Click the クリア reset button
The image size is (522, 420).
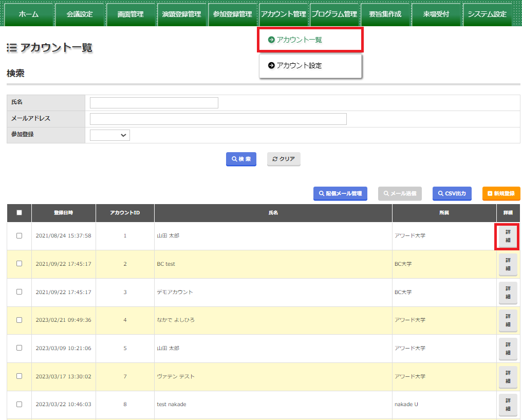pos(284,159)
